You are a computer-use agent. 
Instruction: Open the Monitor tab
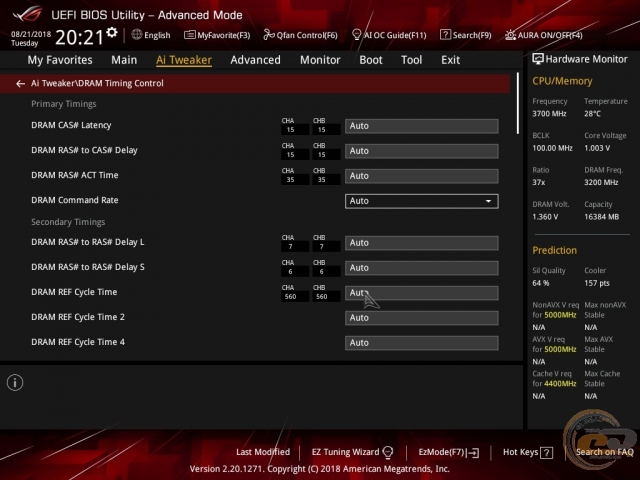tap(320, 60)
